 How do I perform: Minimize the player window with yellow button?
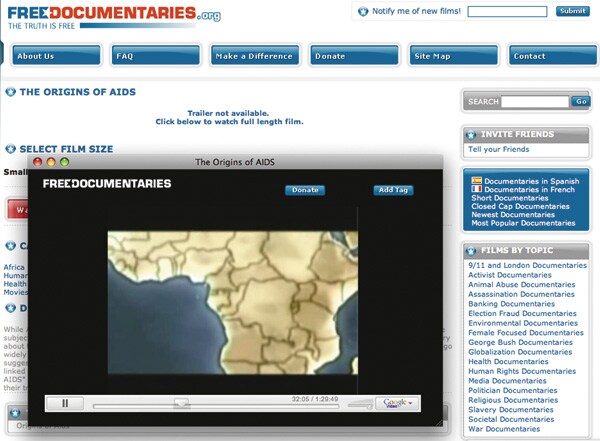click(51, 162)
